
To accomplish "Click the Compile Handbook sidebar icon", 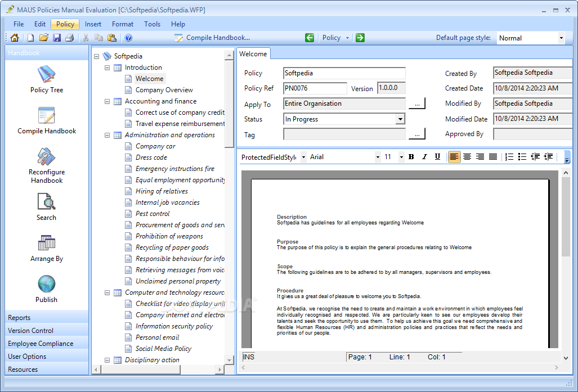I will coord(47,120).
